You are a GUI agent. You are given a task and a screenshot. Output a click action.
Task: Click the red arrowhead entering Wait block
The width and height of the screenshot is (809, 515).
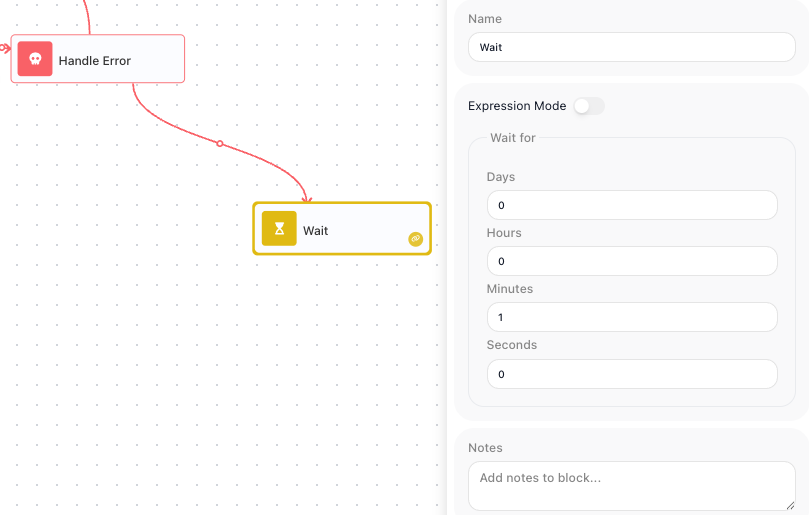306,198
